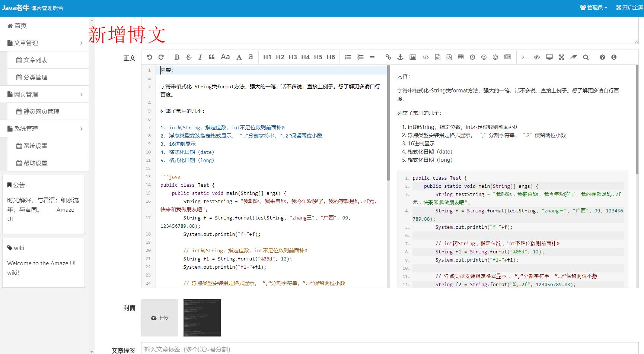644x354 pixels.
Task: Open the emoji picker
Action: pos(484,57)
